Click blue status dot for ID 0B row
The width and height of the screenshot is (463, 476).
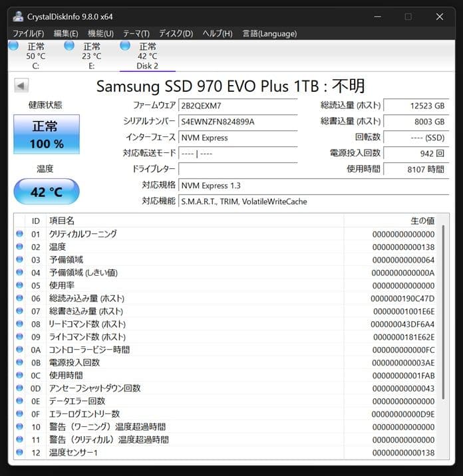pos(19,362)
